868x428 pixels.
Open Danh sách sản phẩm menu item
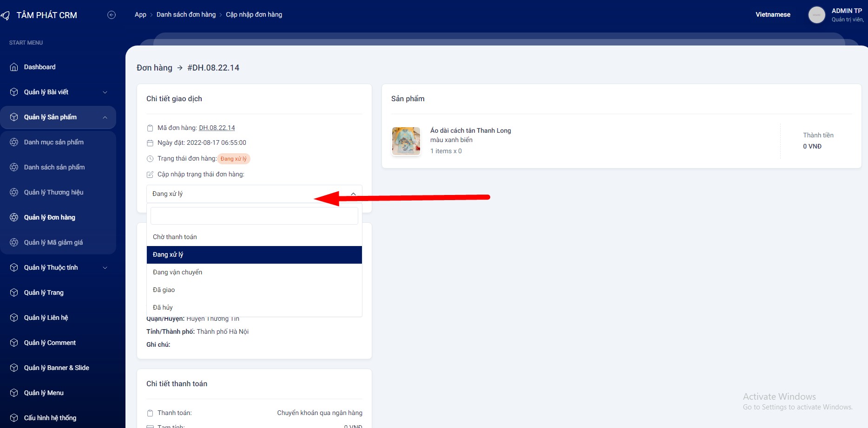[x=54, y=168]
